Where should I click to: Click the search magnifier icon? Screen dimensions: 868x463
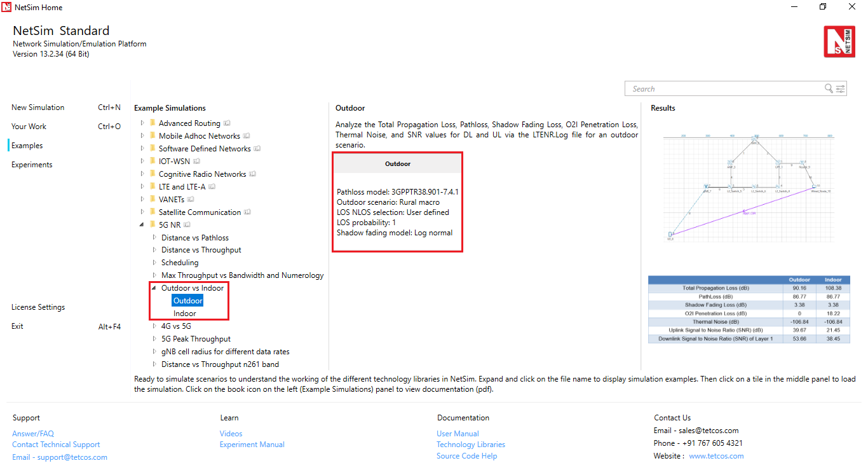point(829,88)
